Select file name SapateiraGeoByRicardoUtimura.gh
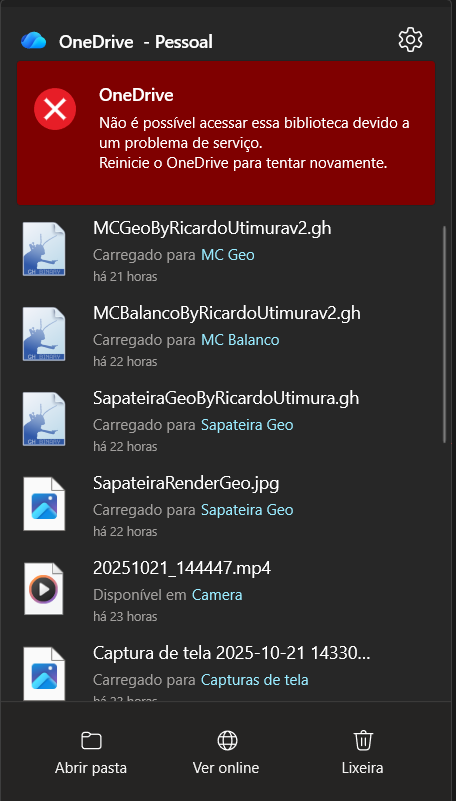Image resolution: width=456 pixels, height=801 pixels. pos(226,398)
